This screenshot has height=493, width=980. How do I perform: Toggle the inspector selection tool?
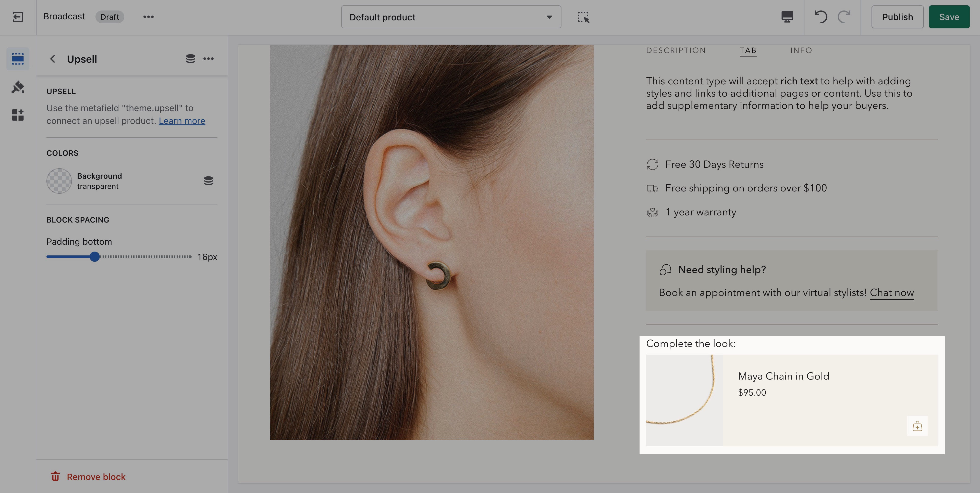pos(583,17)
